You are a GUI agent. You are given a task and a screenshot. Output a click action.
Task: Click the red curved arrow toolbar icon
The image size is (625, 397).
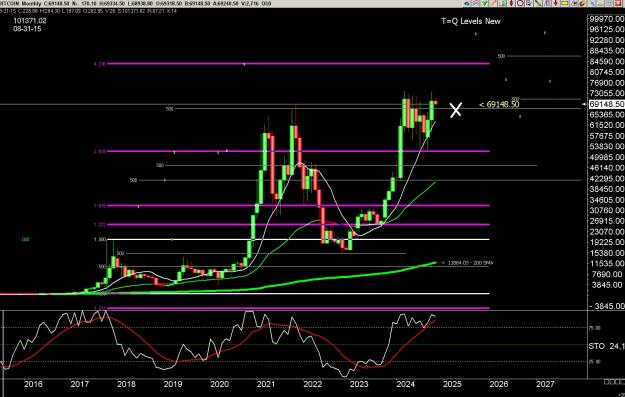tap(582, 3)
